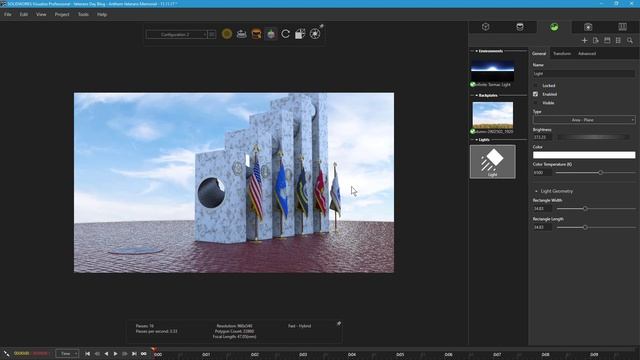The width and height of the screenshot is (640, 360).
Task: Open the Help menu
Action: (102, 14)
